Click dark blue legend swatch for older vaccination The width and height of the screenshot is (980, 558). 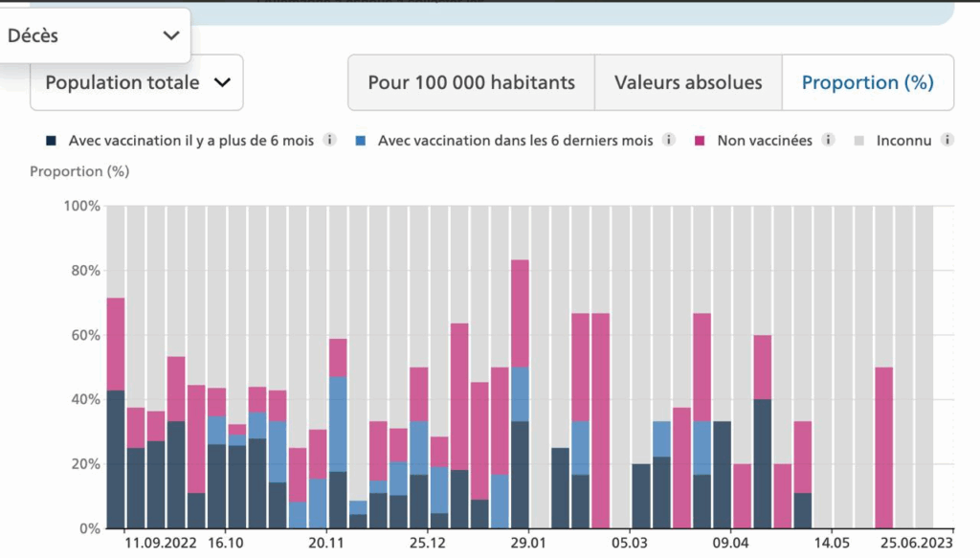[51, 141]
